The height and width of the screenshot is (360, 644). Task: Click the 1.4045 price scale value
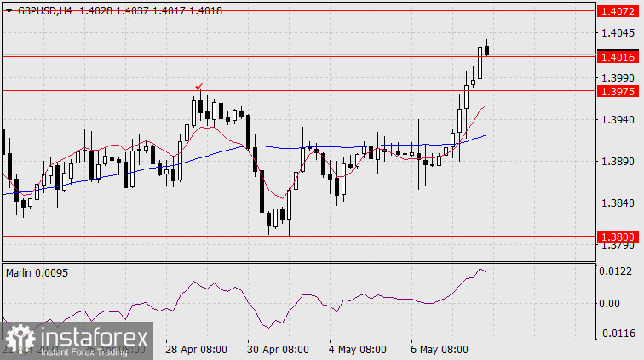coord(615,34)
